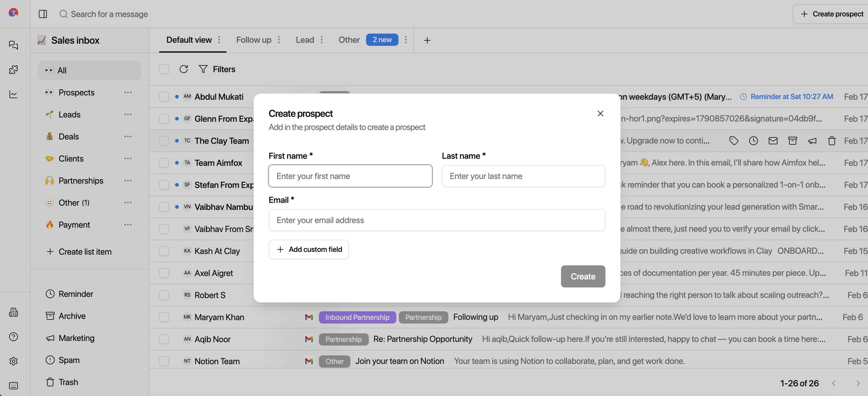Switch to the Follow up tab

[x=253, y=40]
